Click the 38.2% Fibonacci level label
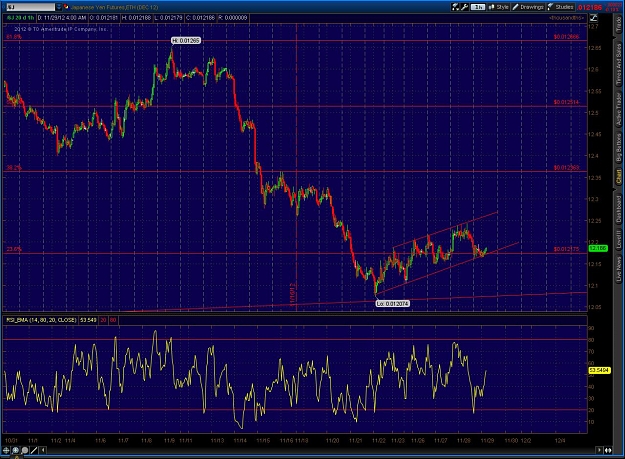 (14, 168)
